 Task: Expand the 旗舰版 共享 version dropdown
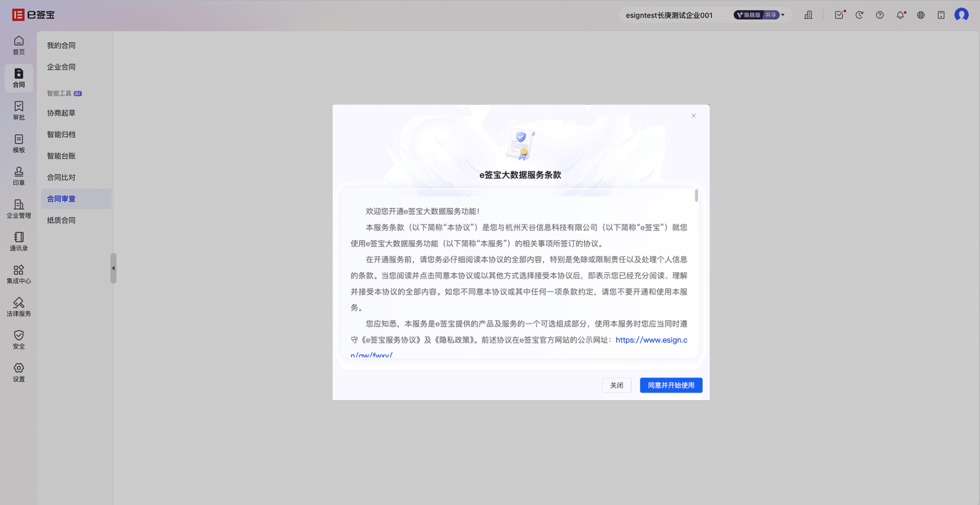pos(759,15)
